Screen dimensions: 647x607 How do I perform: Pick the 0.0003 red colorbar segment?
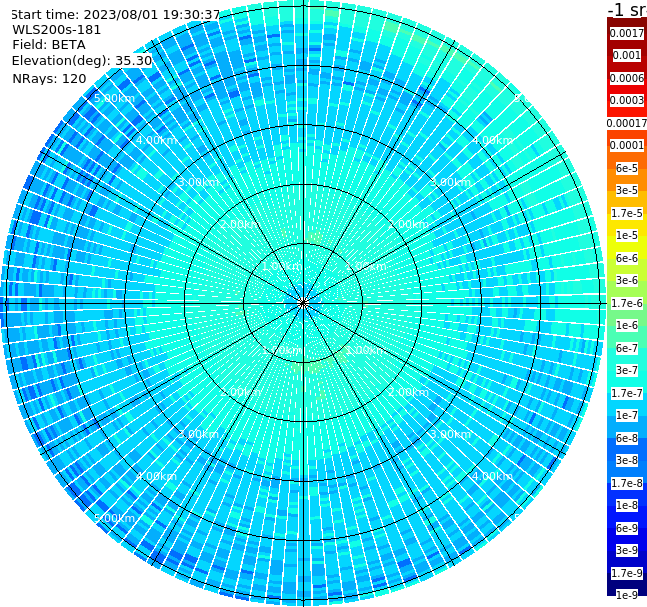point(626,100)
